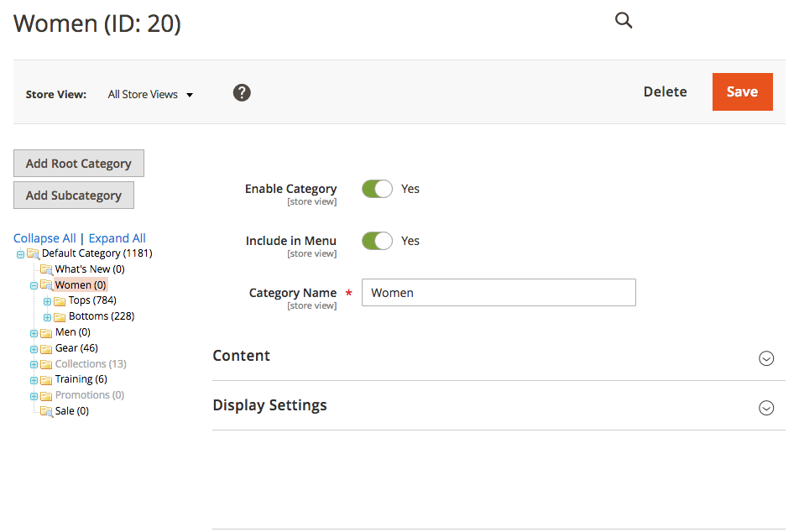Image resolution: width=799 pixels, height=532 pixels.
Task: Select Men (0) category
Action: [x=73, y=332]
